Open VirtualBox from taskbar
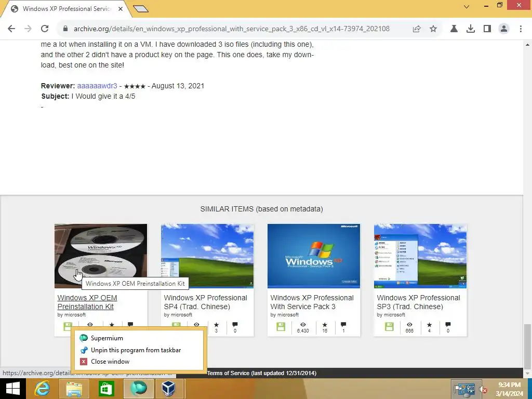The width and height of the screenshot is (532, 399). tap(168, 389)
